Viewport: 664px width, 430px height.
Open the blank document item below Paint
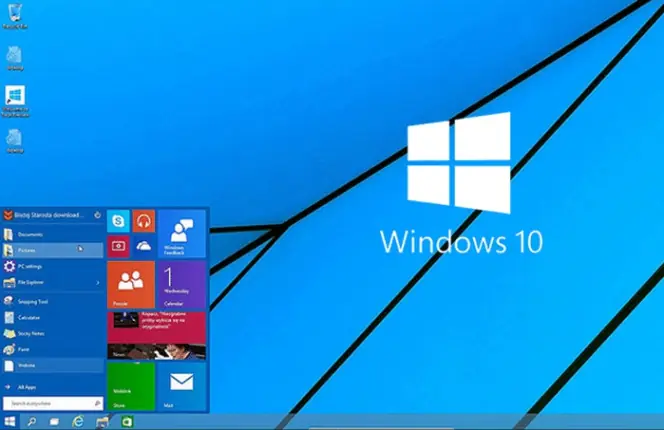tap(53, 365)
